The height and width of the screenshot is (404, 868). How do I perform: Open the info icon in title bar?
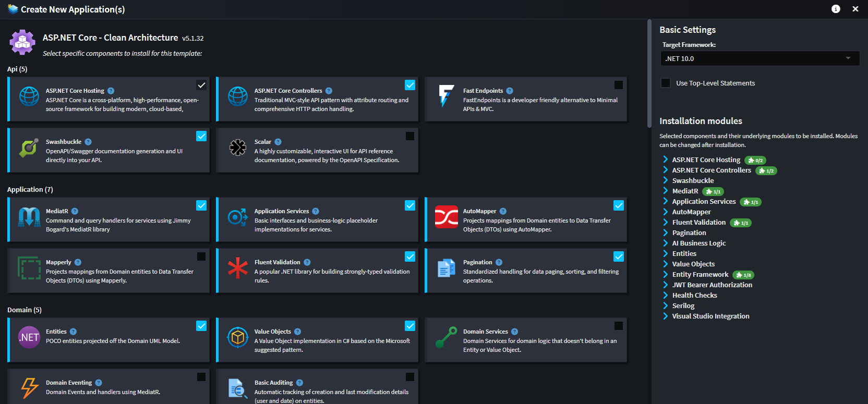(x=836, y=9)
